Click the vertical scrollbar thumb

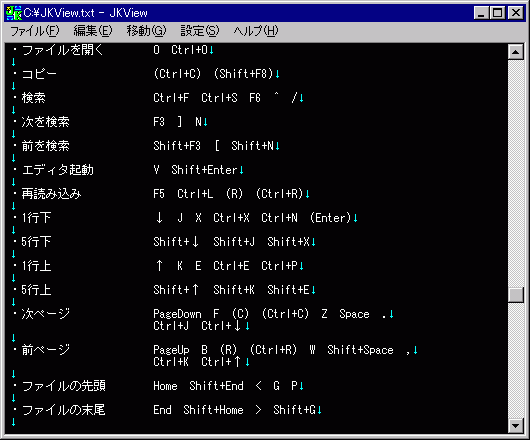[x=515, y=295]
